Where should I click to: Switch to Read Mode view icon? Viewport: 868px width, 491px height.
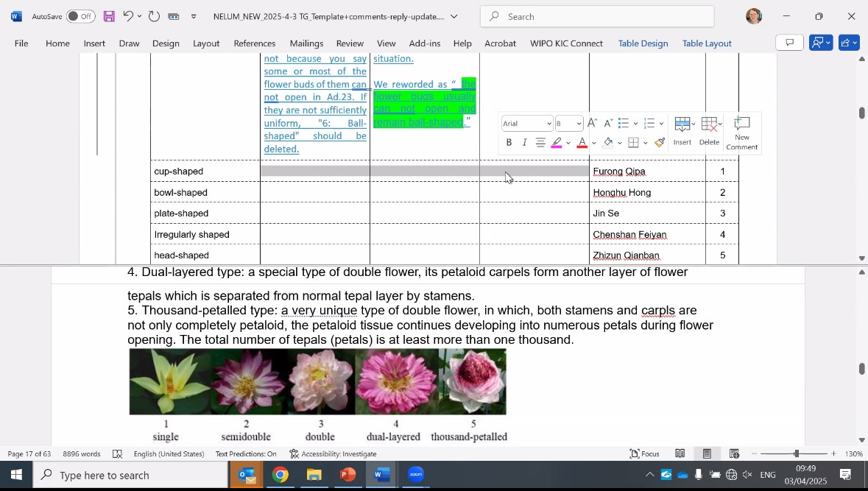680,454
